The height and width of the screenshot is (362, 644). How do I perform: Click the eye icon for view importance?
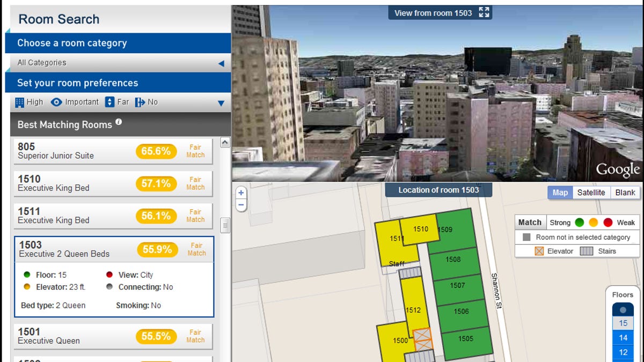[x=56, y=102]
